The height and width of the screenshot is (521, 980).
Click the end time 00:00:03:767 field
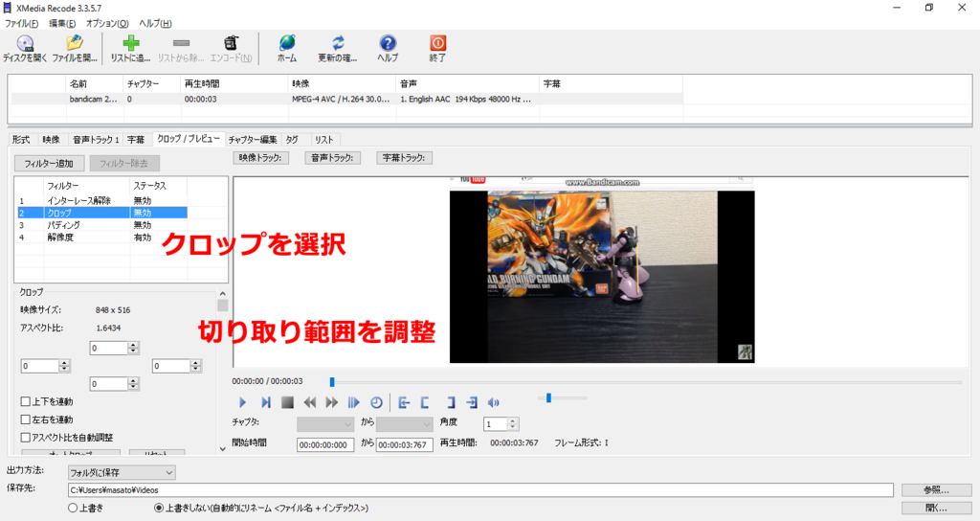405,444
